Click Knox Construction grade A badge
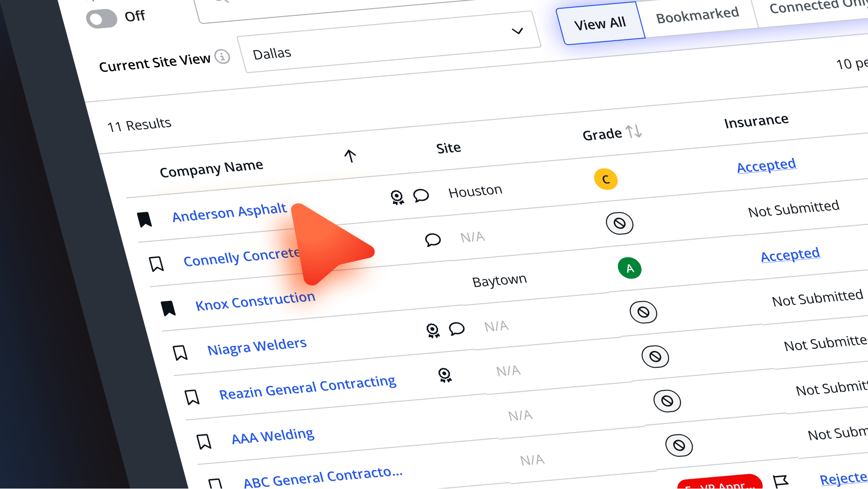Screen dimensions: 868x489 [x=630, y=268]
